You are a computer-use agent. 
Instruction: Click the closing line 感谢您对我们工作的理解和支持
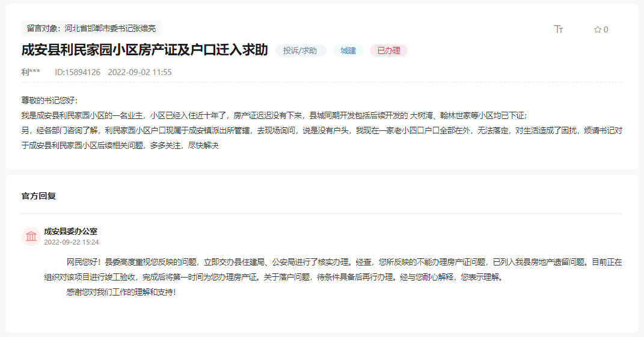pos(121,293)
